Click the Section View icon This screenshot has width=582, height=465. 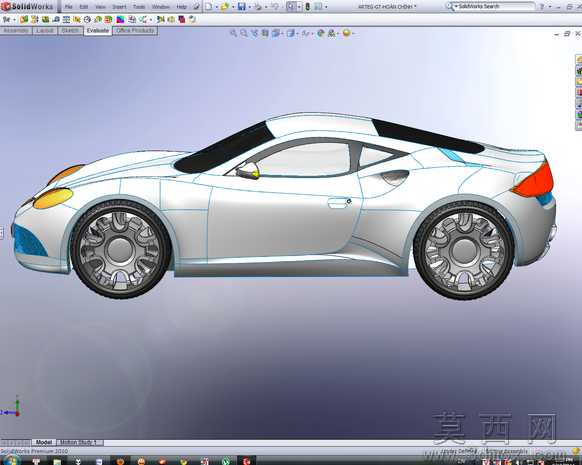[x=265, y=33]
